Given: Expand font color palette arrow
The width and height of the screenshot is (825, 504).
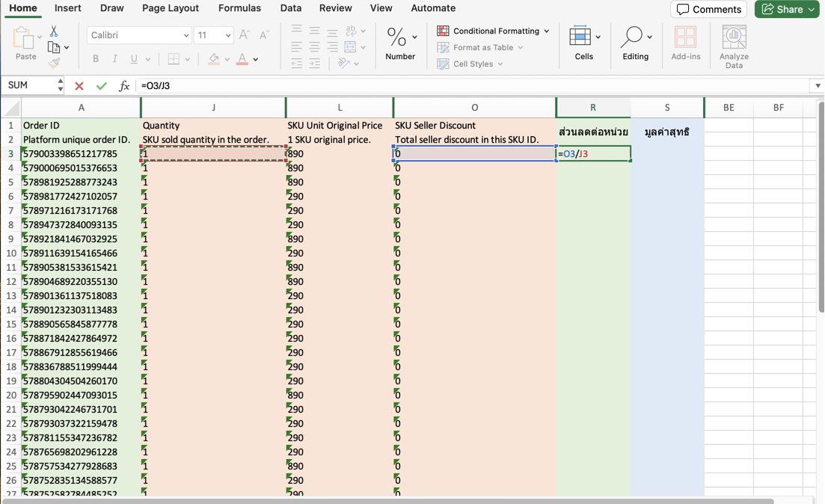Looking at the screenshot, I should (256, 60).
